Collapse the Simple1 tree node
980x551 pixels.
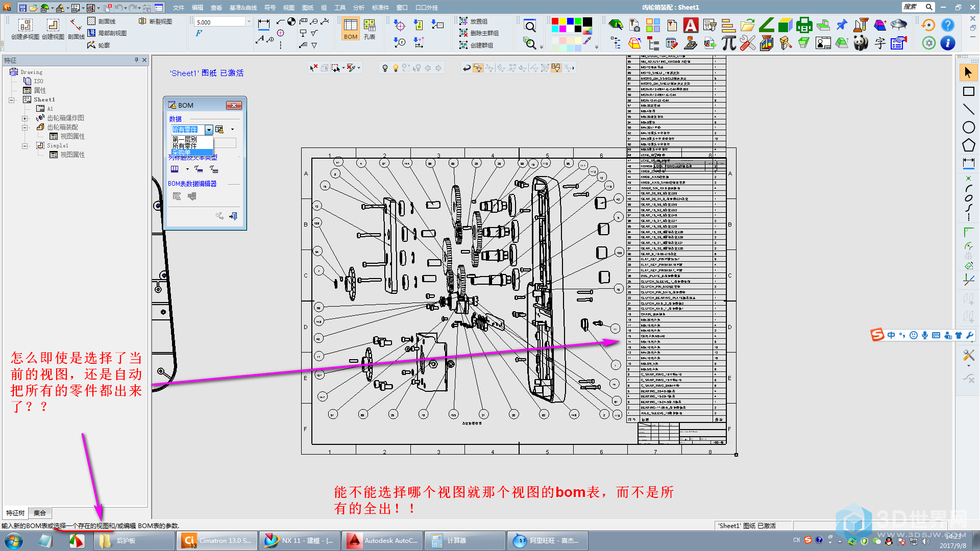24,146
